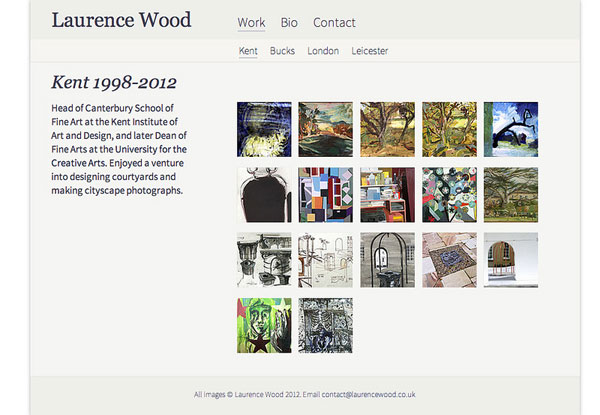600x415 pixels.
Task: Open the white archway courtyard photo thumbnail
Action: coord(511,260)
